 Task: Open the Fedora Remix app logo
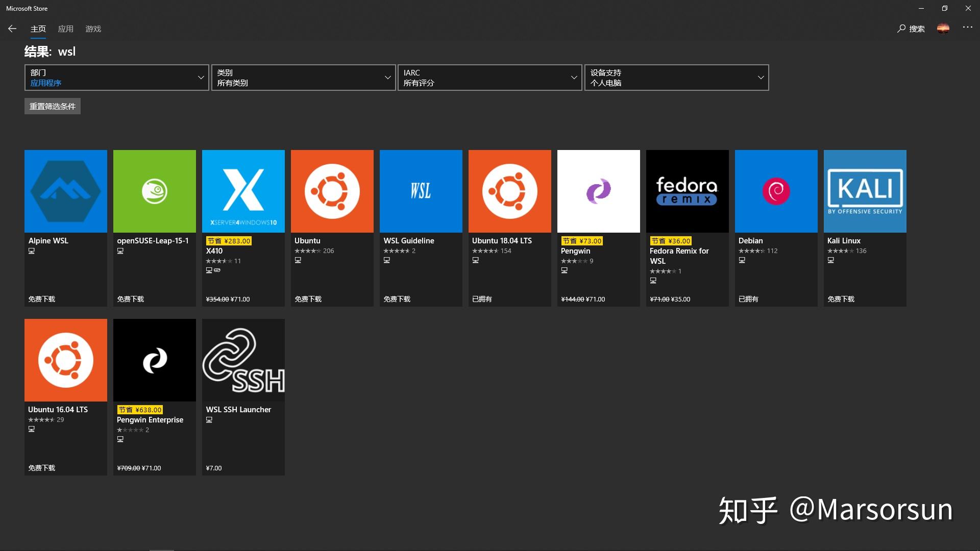(x=688, y=191)
